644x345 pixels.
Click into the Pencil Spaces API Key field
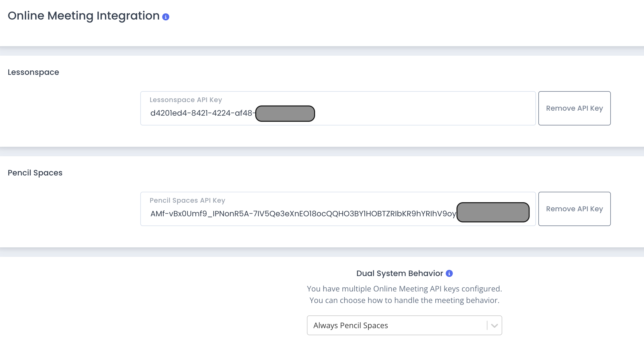tap(338, 209)
